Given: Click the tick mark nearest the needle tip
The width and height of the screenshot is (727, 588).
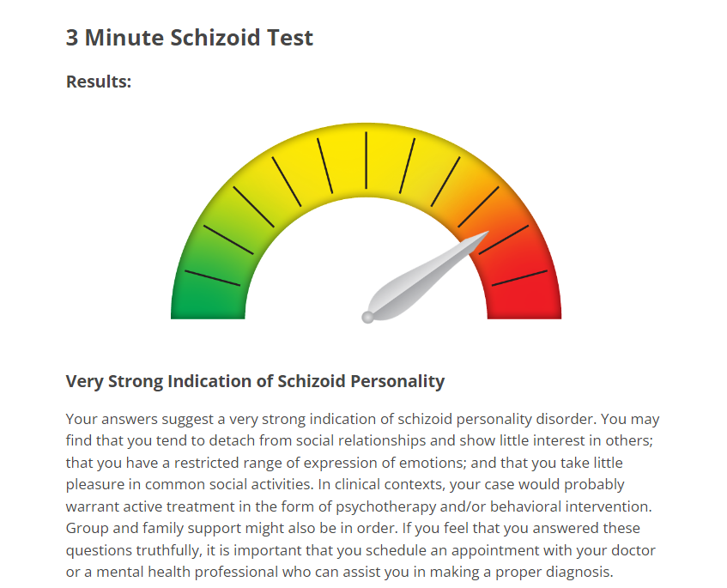Looking at the screenshot, I should (504, 239).
